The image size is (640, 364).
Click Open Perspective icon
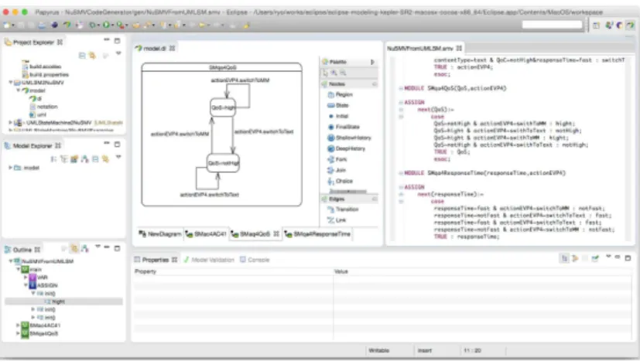(597, 26)
